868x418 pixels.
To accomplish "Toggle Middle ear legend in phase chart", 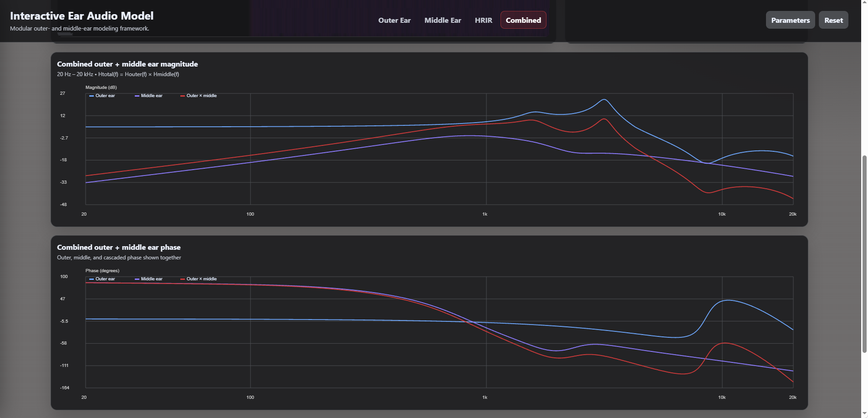I will coord(148,279).
